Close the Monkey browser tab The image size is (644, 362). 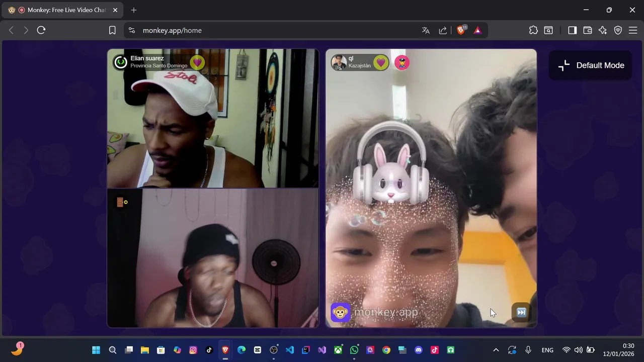coord(115,10)
